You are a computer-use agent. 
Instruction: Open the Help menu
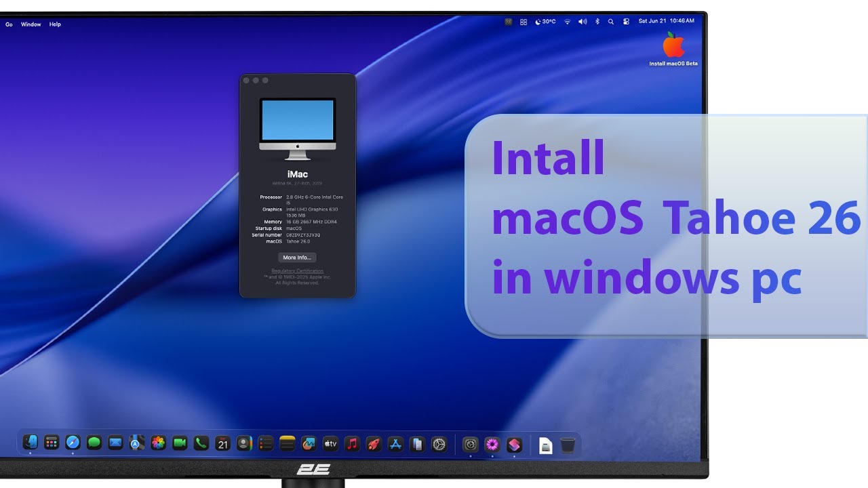[x=55, y=24]
